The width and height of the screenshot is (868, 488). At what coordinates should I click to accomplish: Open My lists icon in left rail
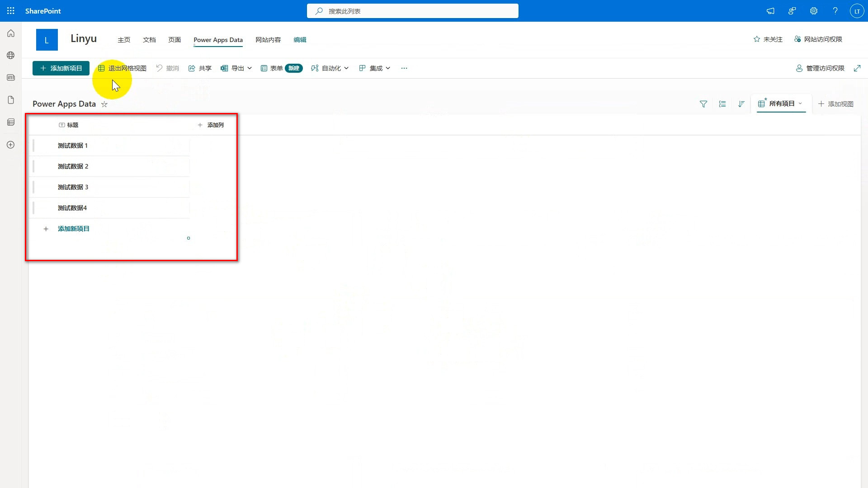[11, 122]
